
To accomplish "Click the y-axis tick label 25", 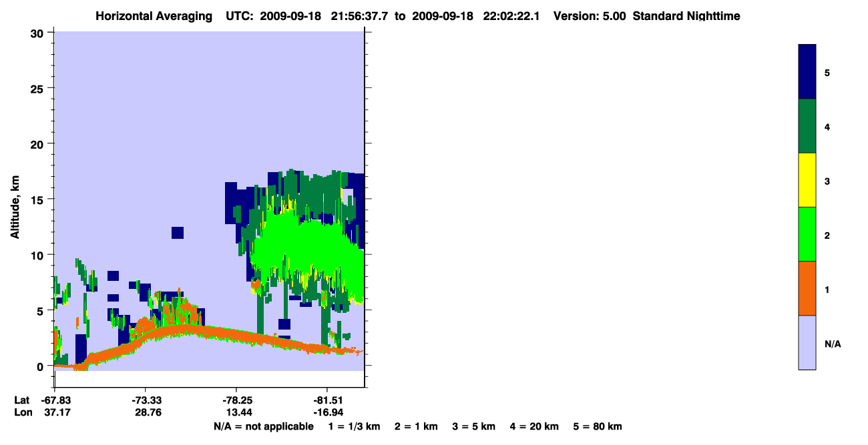I will pyautogui.click(x=38, y=88).
